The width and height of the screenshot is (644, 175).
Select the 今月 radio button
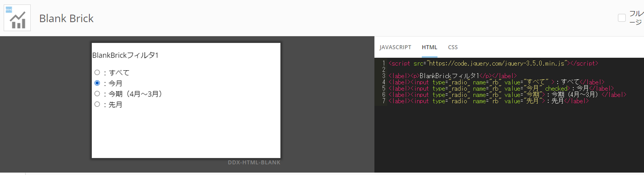point(97,83)
